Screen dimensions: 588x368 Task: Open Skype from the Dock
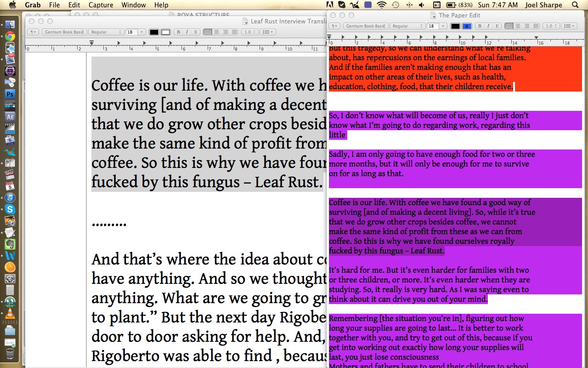point(10,209)
